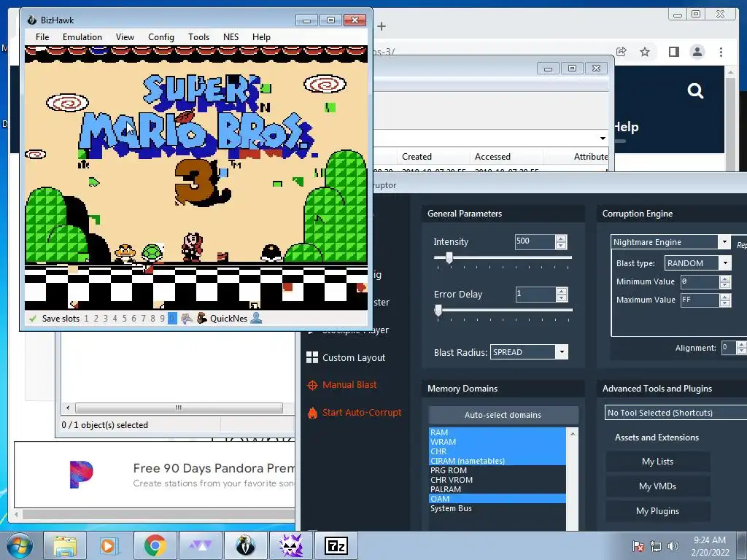Select the PRG ROM memory domain

pyautogui.click(x=498, y=470)
